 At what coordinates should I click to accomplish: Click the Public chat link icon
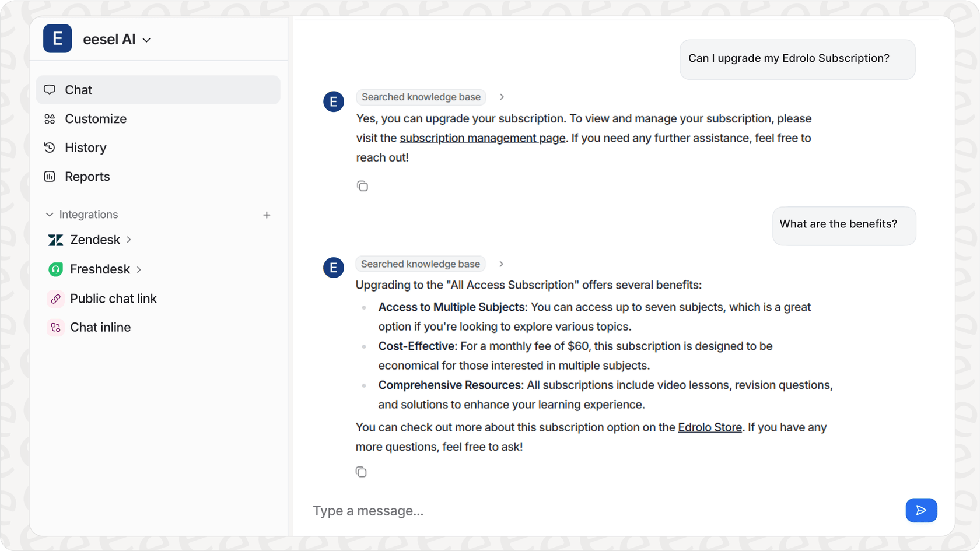pos(55,298)
